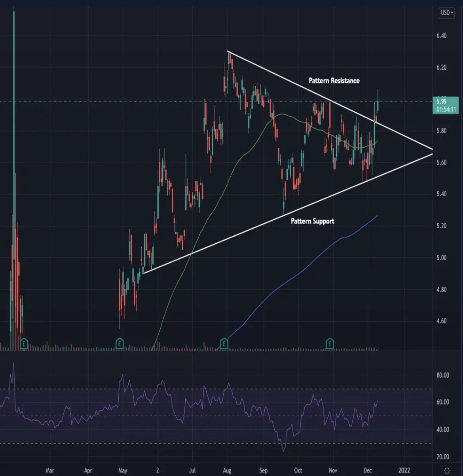
Task: Click the 80.00 RSI axis label
Action: click(443, 375)
